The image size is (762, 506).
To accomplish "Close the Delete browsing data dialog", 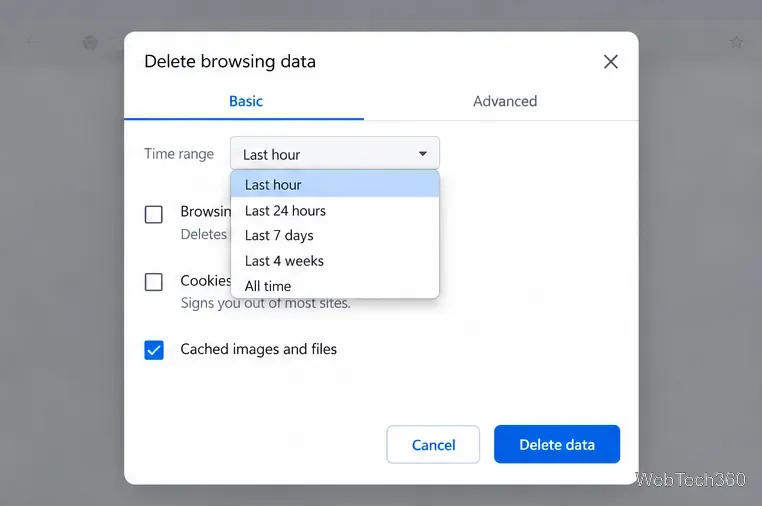I will tap(610, 62).
